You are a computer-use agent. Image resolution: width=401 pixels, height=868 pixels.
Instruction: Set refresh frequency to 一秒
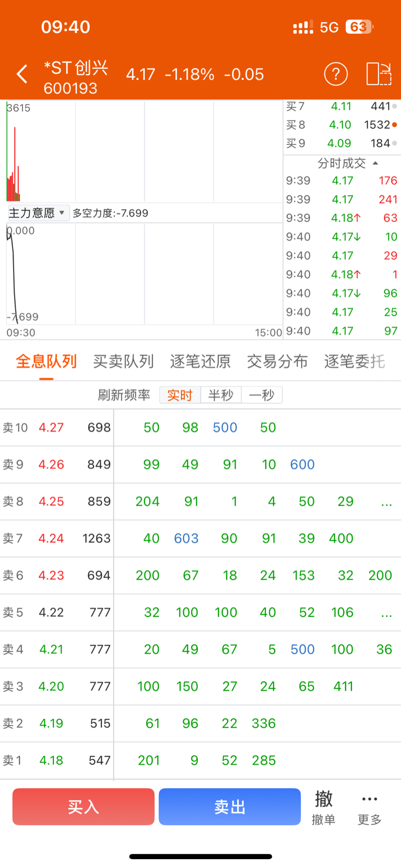262,395
